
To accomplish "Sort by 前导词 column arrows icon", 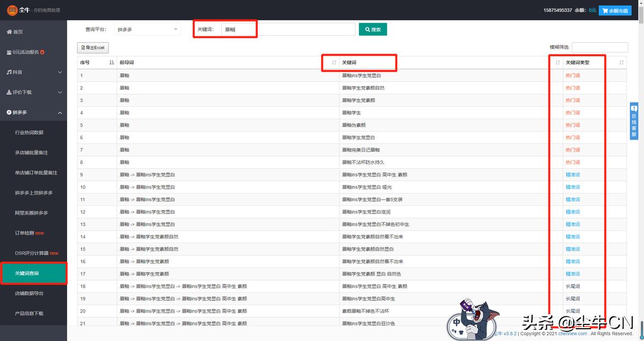I will click(334, 63).
